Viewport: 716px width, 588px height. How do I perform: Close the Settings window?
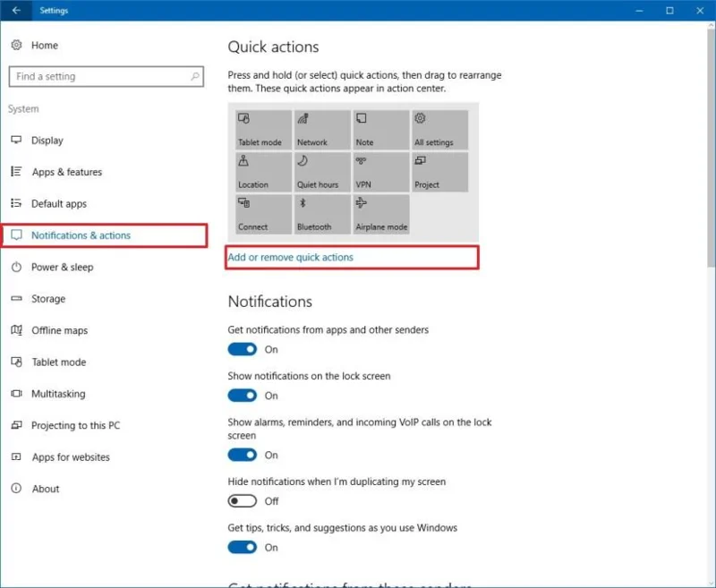[x=700, y=10]
